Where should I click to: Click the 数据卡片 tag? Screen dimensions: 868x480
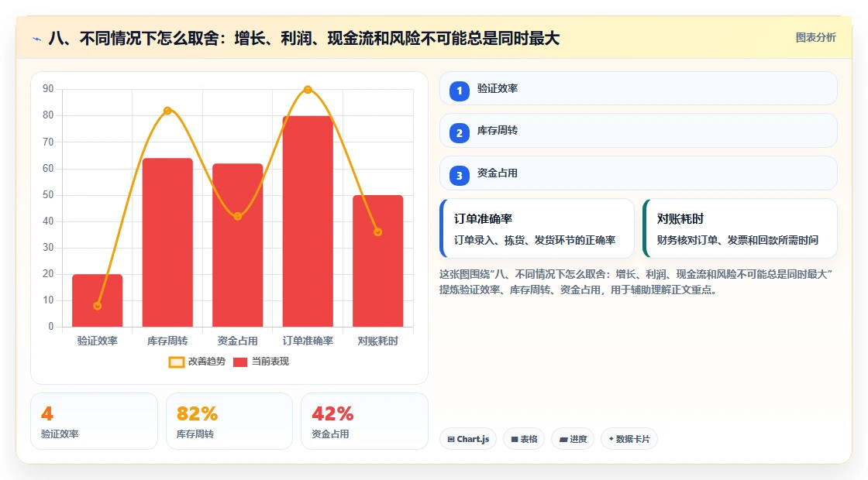pyautogui.click(x=629, y=439)
